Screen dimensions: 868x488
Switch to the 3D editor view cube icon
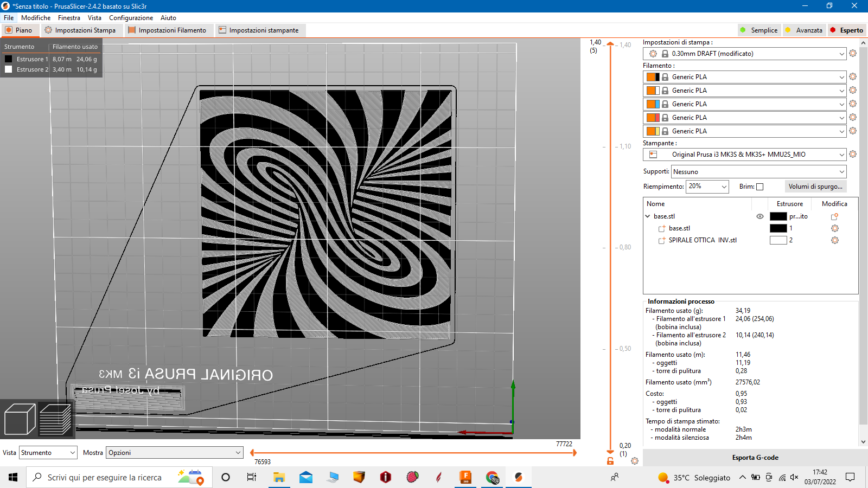coord(20,418)
